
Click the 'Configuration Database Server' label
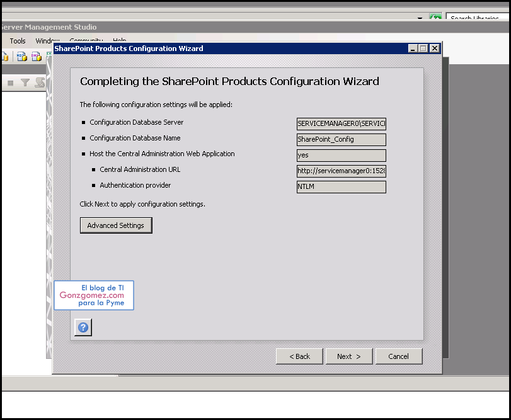click(x=137, y=122)
